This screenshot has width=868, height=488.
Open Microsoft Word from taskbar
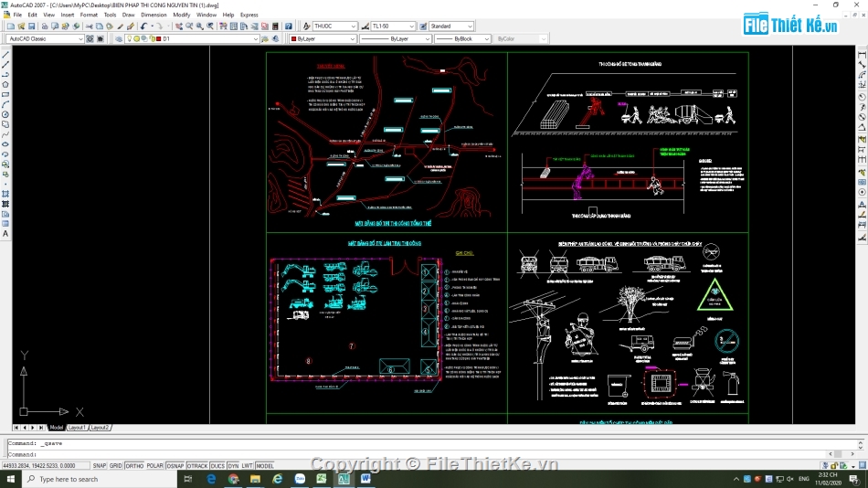(x=365, y=479)
